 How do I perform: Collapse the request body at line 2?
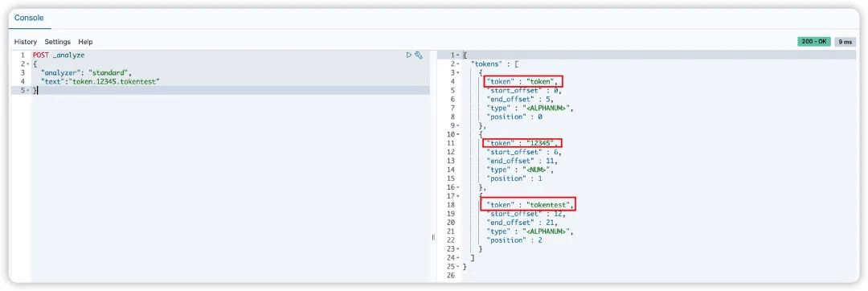click(27, 64)
